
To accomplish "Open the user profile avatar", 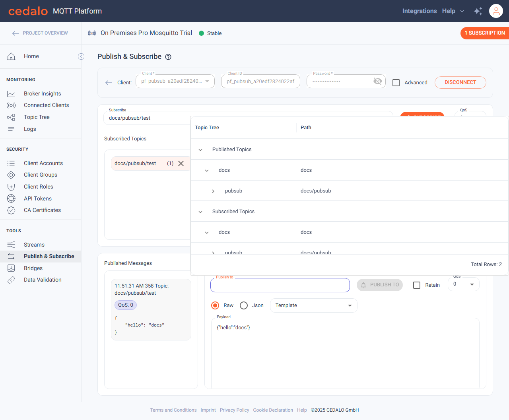I will tap(496, 11).
